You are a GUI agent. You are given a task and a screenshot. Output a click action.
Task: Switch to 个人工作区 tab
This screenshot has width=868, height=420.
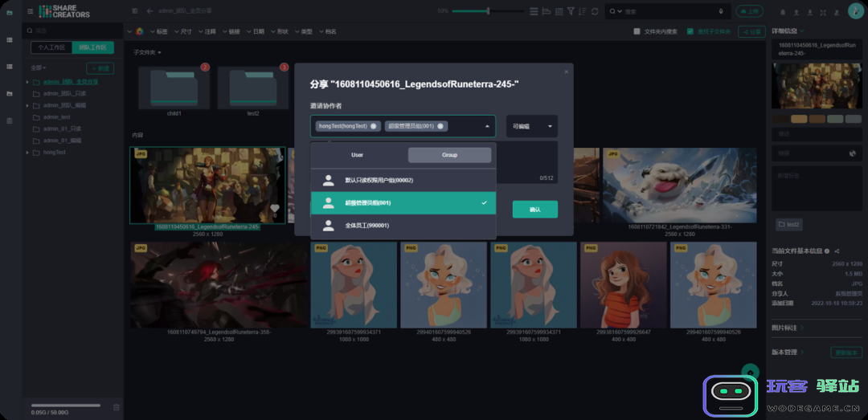click(x=51, y=47)
